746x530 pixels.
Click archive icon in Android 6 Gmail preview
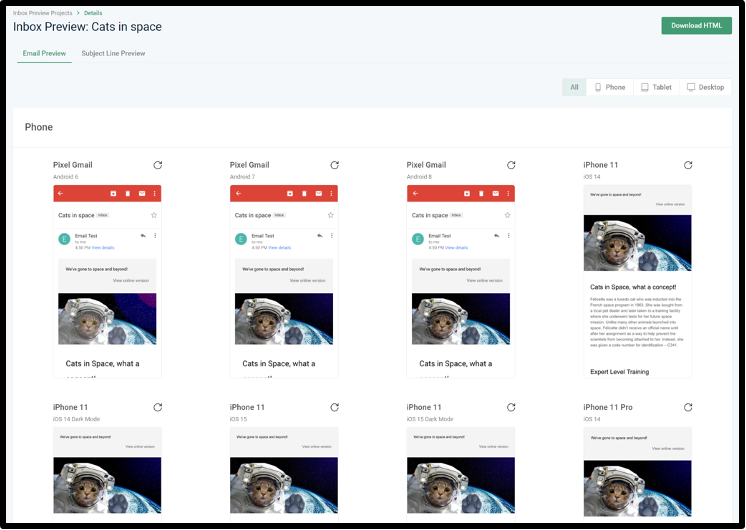point(113,193)
